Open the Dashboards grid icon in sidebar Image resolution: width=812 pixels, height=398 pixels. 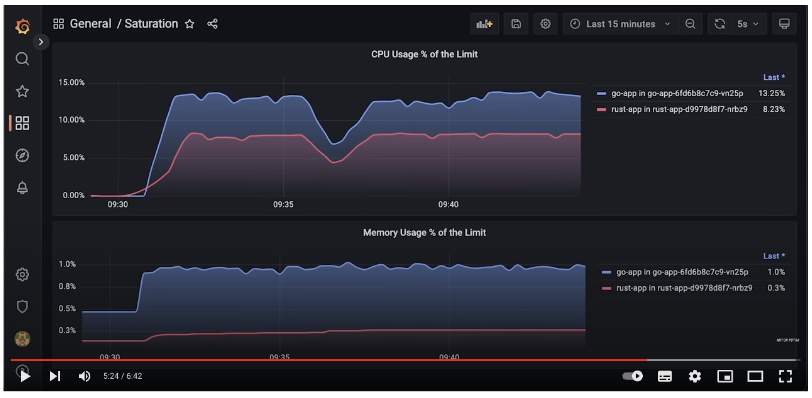22,123
